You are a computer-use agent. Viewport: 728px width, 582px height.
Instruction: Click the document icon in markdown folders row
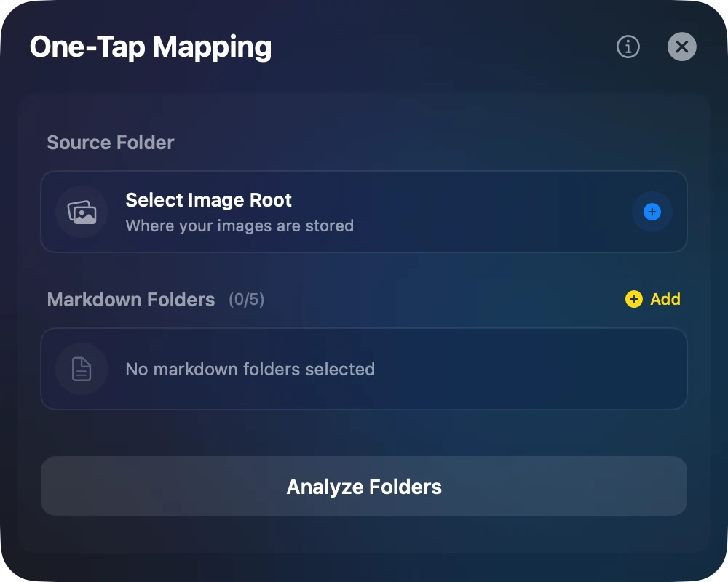pyautogui.click(x=82, y=369)
